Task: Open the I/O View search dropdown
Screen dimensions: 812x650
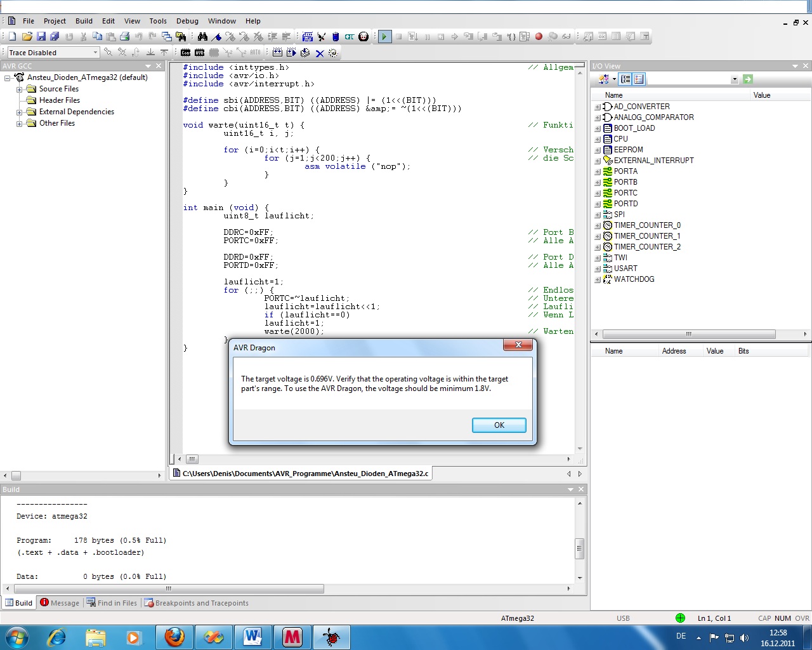Action: coord(735,79)
